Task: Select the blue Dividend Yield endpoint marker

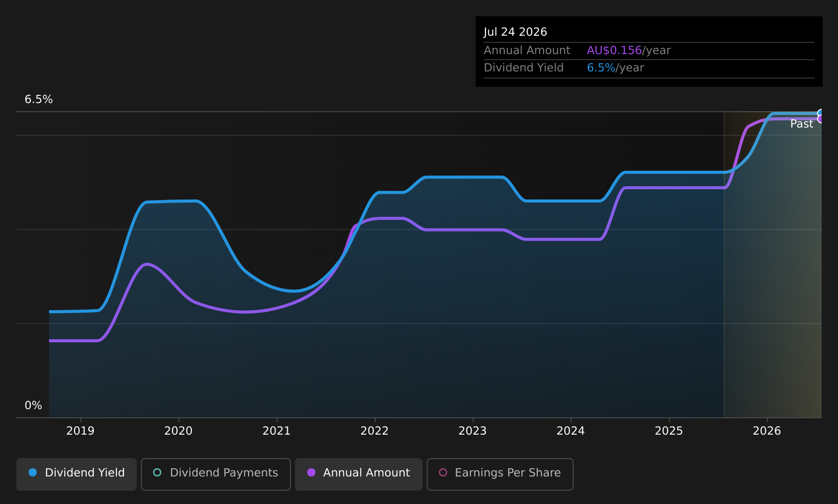Action: click(x=821, y=113)
